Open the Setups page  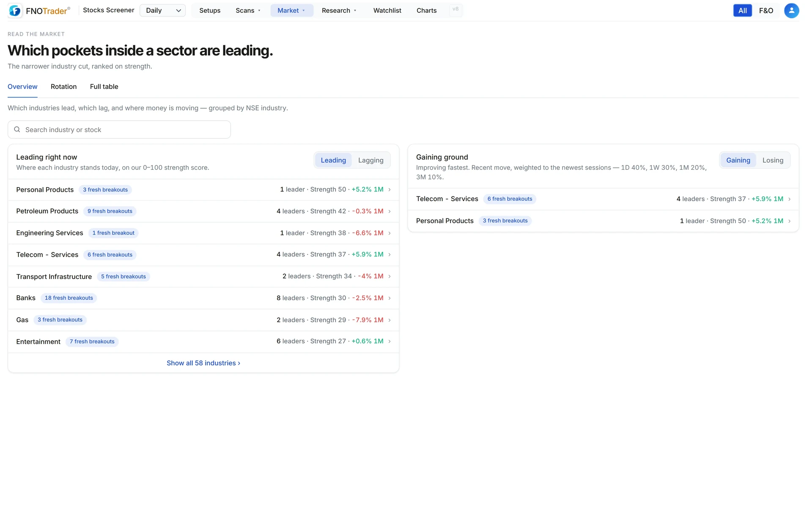210,11
